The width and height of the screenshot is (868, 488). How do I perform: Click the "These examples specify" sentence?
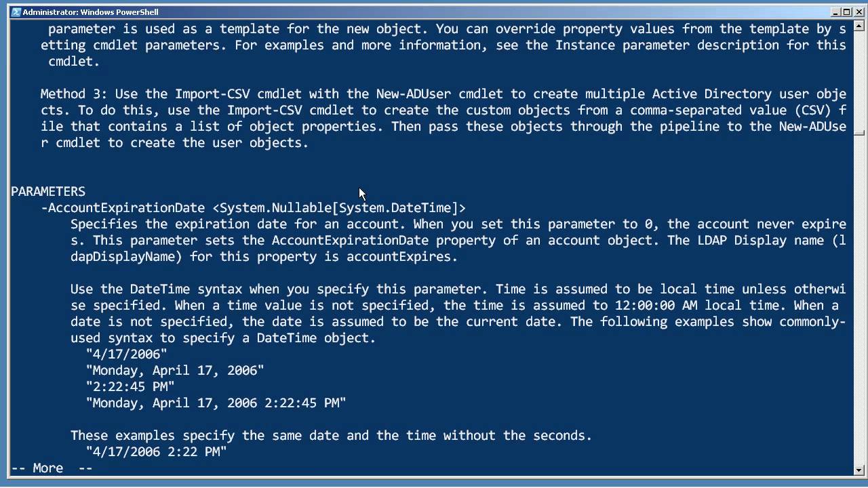pos(331,436)
